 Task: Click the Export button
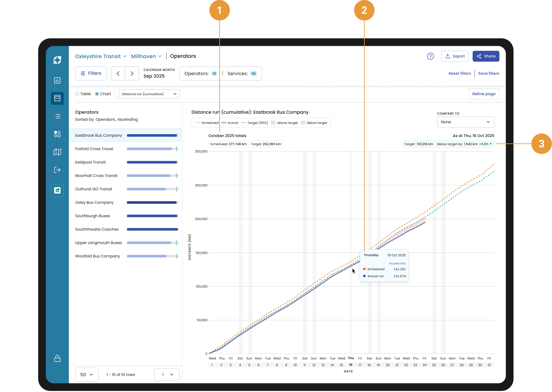(455, 56)
